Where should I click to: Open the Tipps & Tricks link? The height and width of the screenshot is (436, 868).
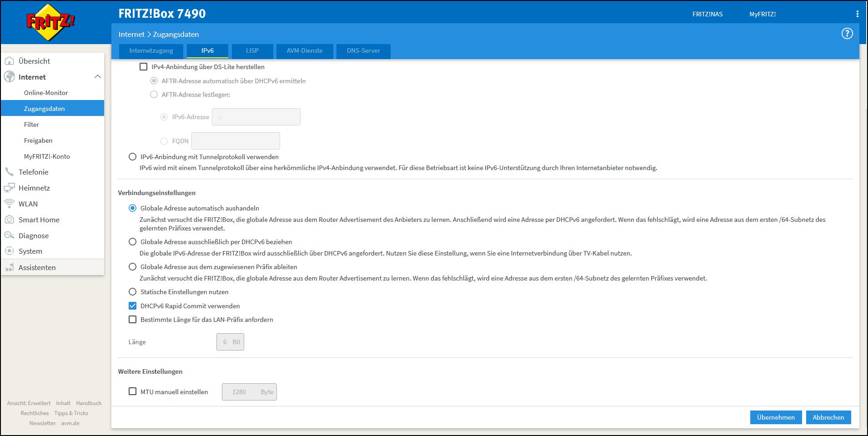point(71,413)
